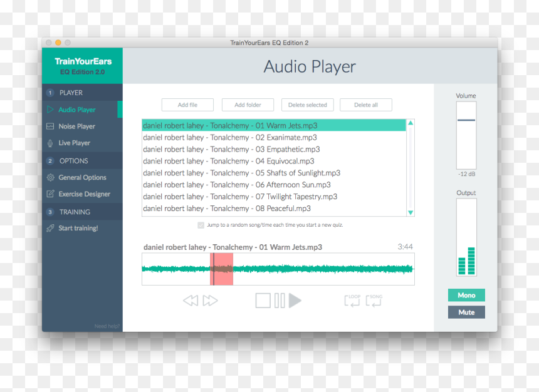Viewport: 539px width, 392px height.
Task: Select track 05 Shafts of Sunlight.mp3
Action: (274, 173)
